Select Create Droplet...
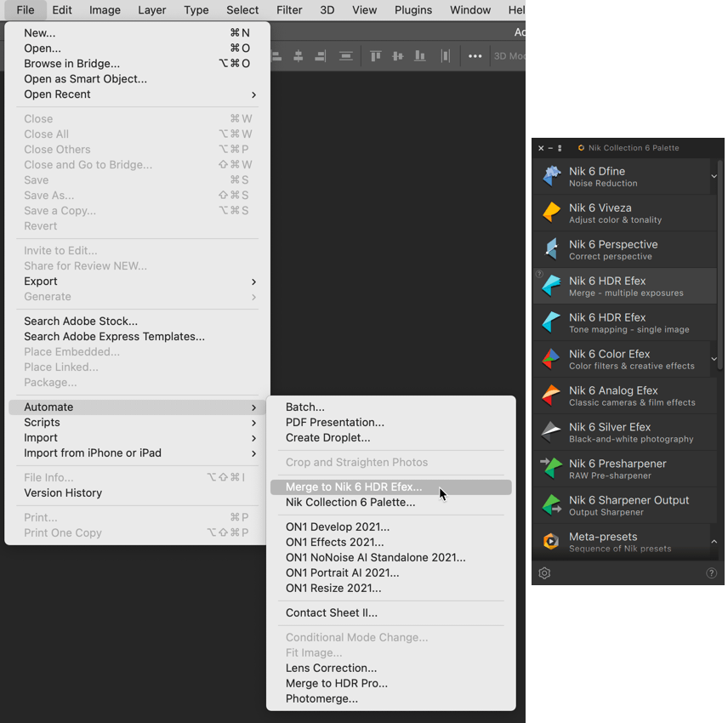728x723 pixels. pos(391,438)
